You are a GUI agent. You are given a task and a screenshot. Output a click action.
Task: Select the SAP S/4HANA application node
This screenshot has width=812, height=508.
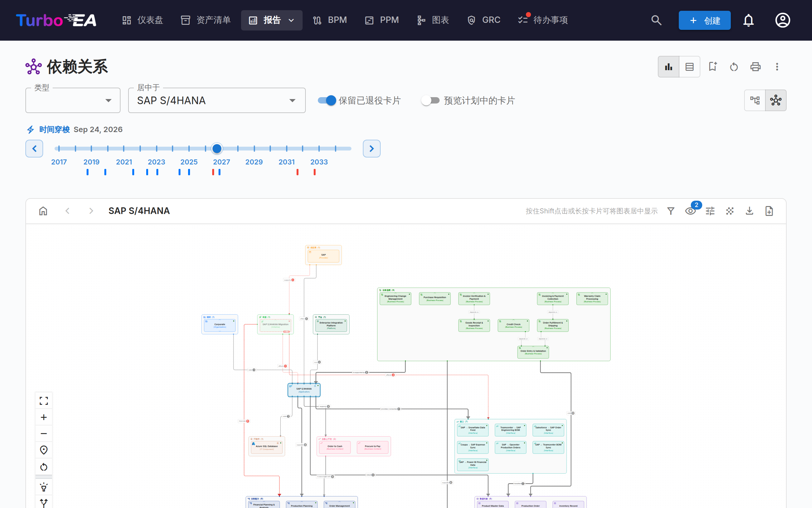pyautogui.click(x=304, y=390)
